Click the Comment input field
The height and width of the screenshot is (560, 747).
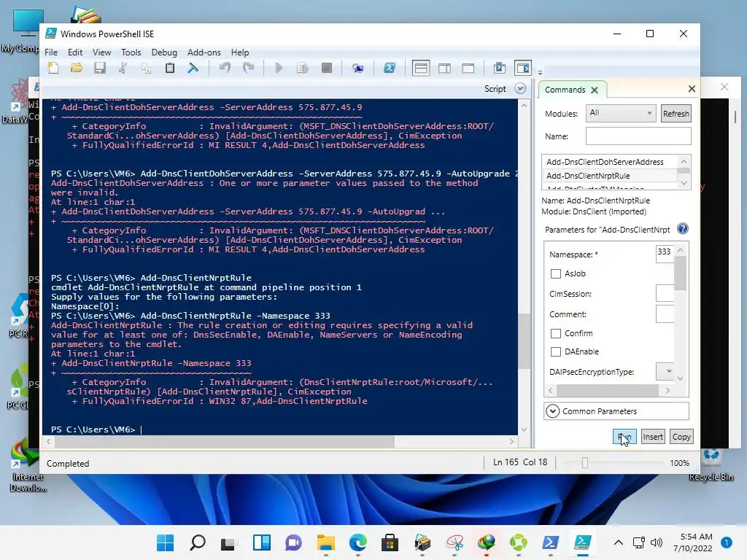[x=665, y=314]
